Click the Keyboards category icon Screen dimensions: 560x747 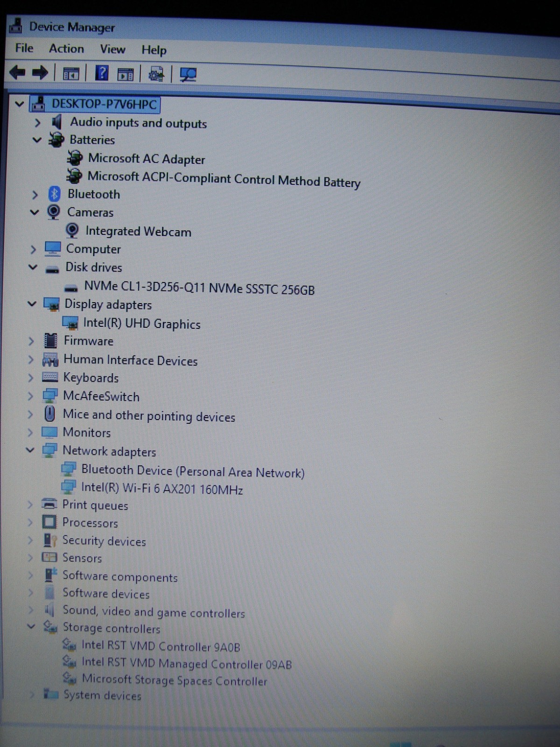click(x=49, y=377)
